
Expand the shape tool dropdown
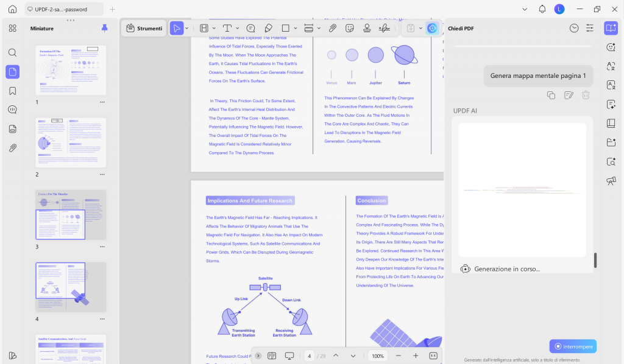(x=296, y=28)
